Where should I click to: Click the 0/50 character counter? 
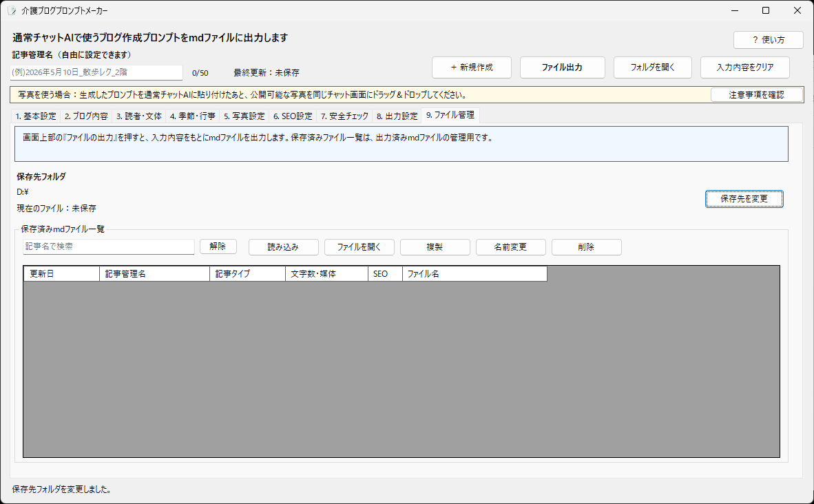(200, 73)
